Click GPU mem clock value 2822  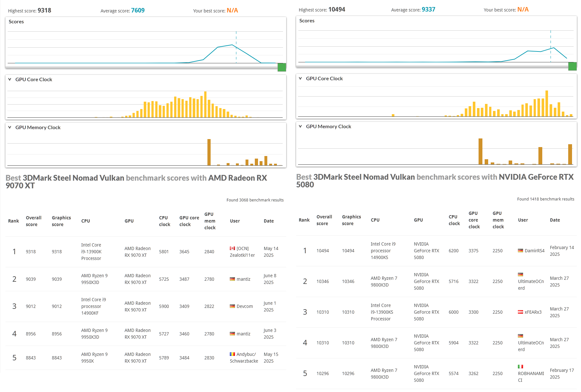[x=209, y=306]
